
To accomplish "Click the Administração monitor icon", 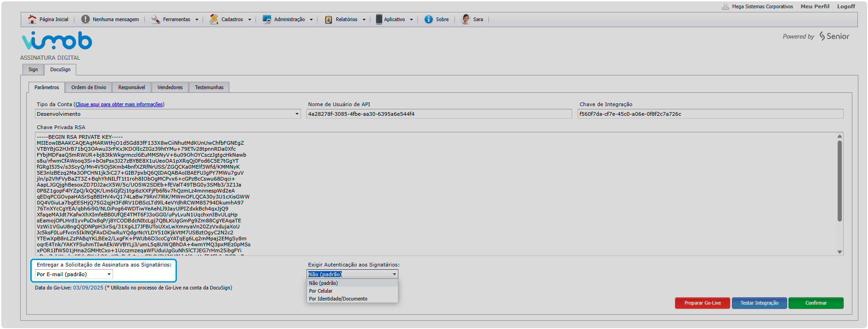I will click(x=267, y=19).
